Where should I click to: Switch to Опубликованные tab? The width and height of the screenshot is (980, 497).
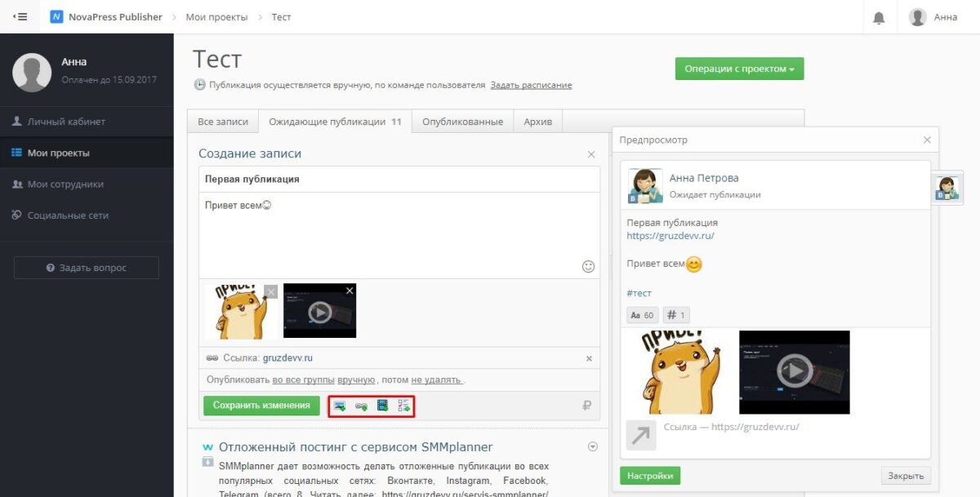tap(462, 122)
